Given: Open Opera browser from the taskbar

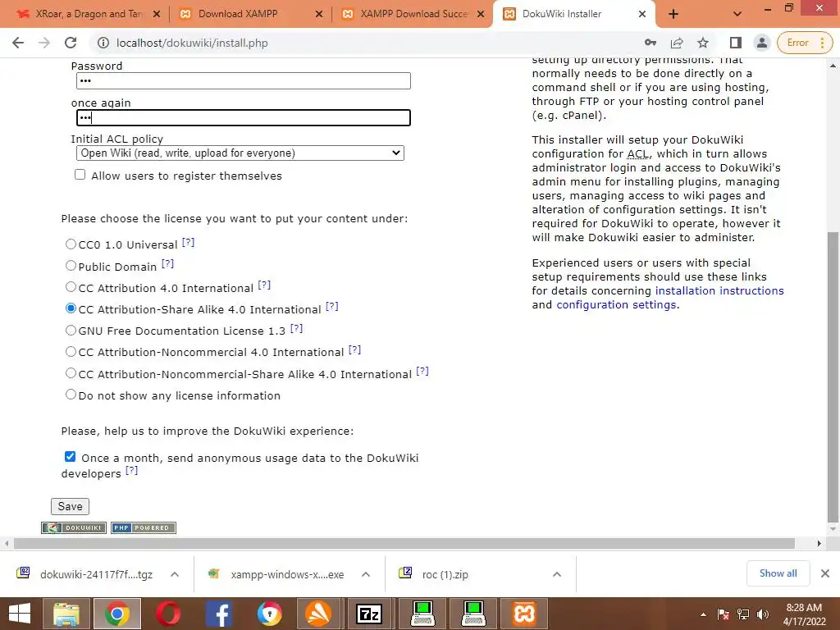Looking at the screenshot, I should click(x=167, y=614).
